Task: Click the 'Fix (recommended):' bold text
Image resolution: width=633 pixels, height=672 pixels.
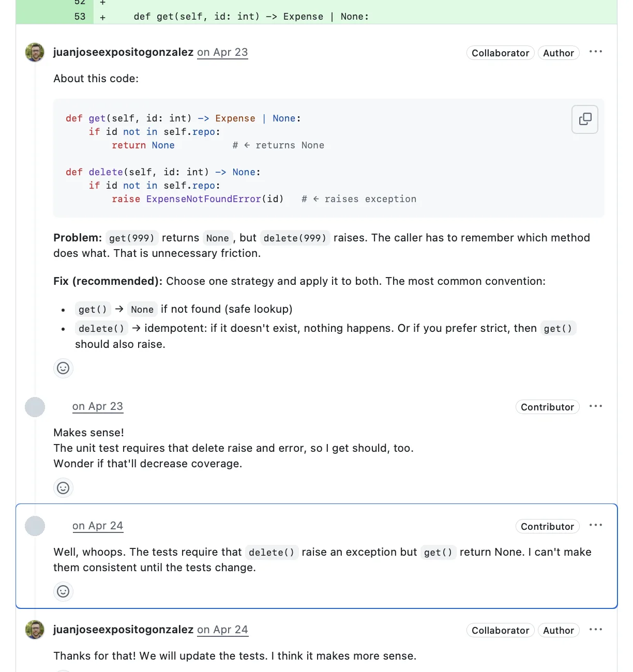Action: (108, 281)
